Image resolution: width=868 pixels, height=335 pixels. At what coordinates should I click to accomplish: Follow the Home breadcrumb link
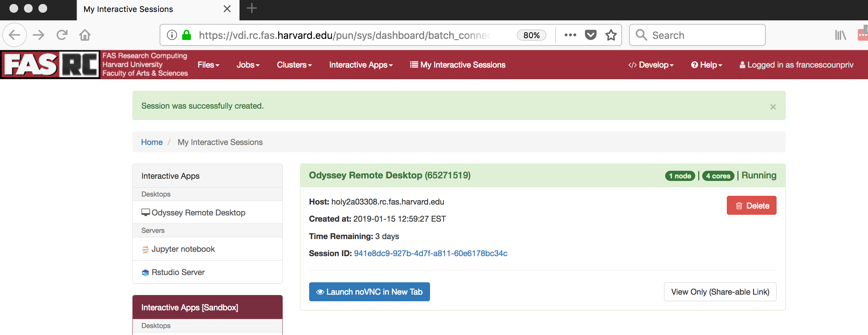click(x=152, y=142)
